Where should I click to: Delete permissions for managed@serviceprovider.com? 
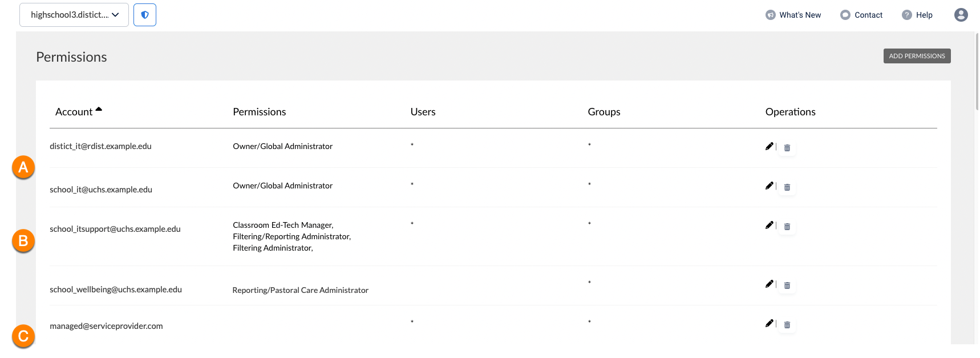point(787,325)
